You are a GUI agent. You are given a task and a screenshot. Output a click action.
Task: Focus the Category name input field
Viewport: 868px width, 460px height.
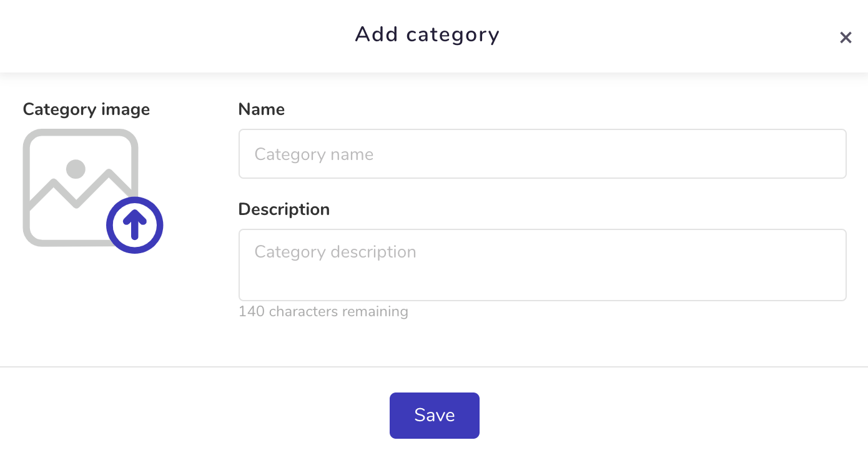[542, 154]
